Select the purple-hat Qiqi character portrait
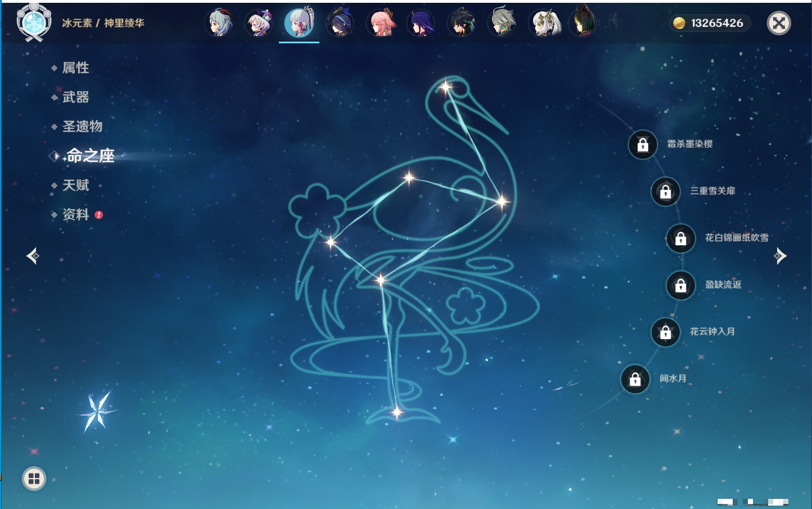 coord(260,23)
